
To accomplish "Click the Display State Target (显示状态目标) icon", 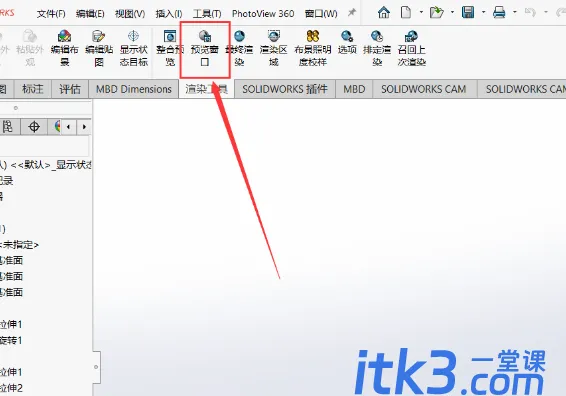I will pos(134,36).
